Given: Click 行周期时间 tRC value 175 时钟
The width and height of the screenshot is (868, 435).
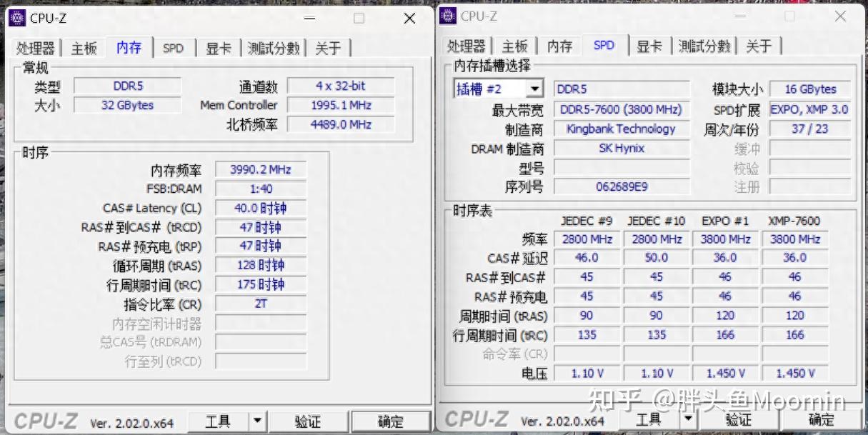Looking at the screenshot, I should tap(261, 284).
